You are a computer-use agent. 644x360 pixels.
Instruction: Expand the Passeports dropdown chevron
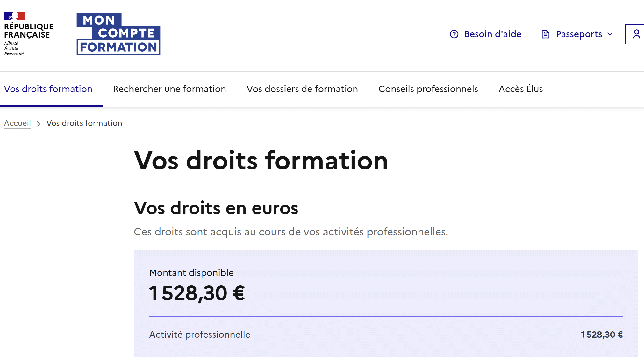tap(610, 34)
